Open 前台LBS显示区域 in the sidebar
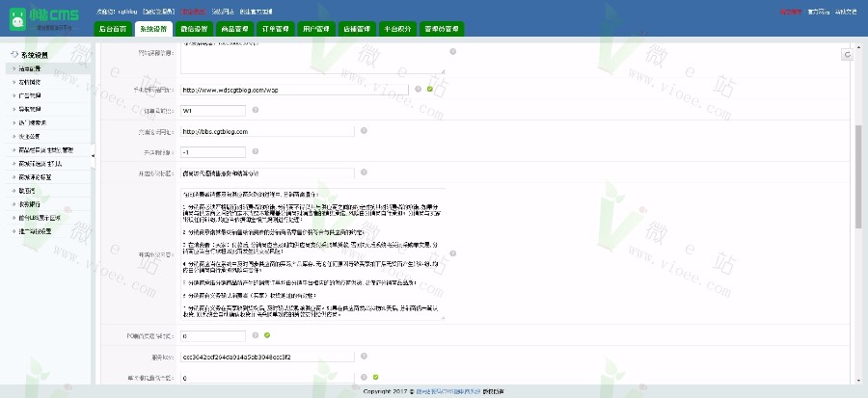Viewport: 868px width, 398px height. (x=47, y=218)
